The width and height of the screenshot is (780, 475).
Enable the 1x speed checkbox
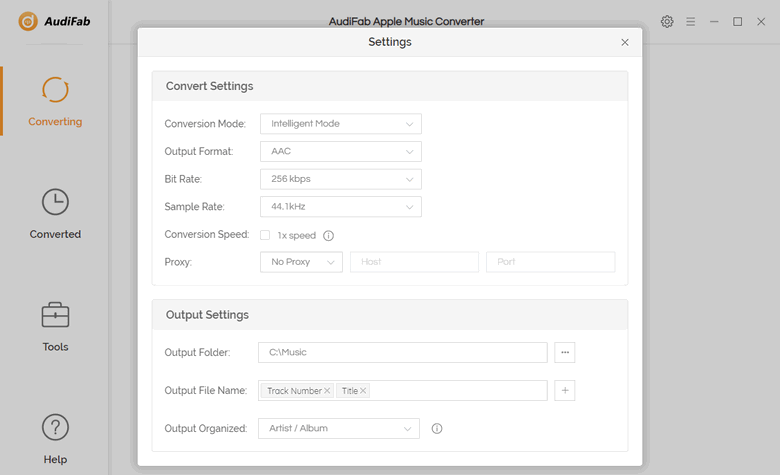pos(265,235)
